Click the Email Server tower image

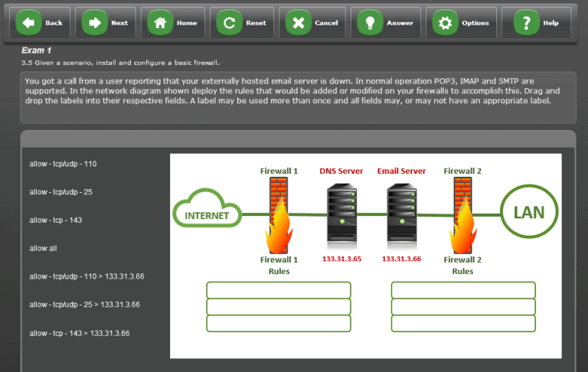402,214
